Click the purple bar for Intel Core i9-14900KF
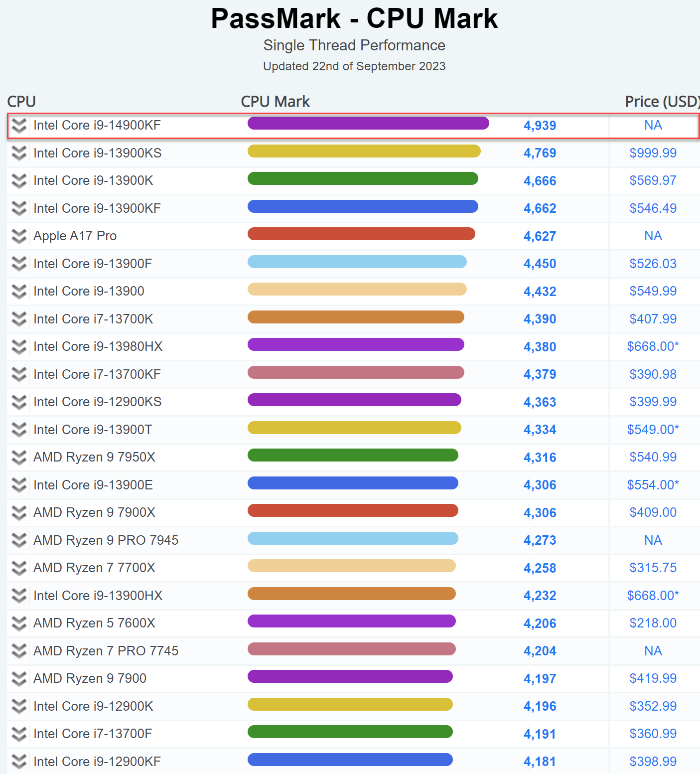 368,123
